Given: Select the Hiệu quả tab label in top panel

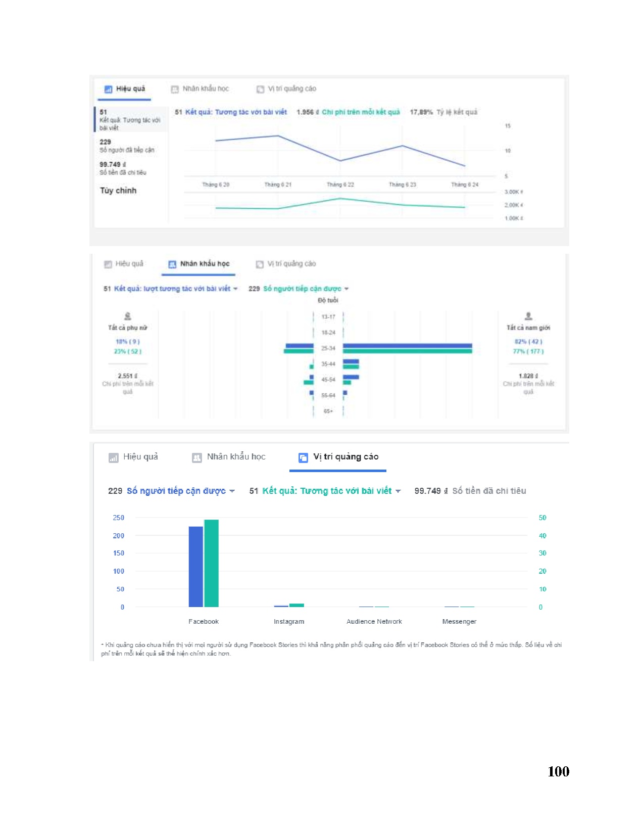Looking at the screenshot, I should click(x=130, y=89).
